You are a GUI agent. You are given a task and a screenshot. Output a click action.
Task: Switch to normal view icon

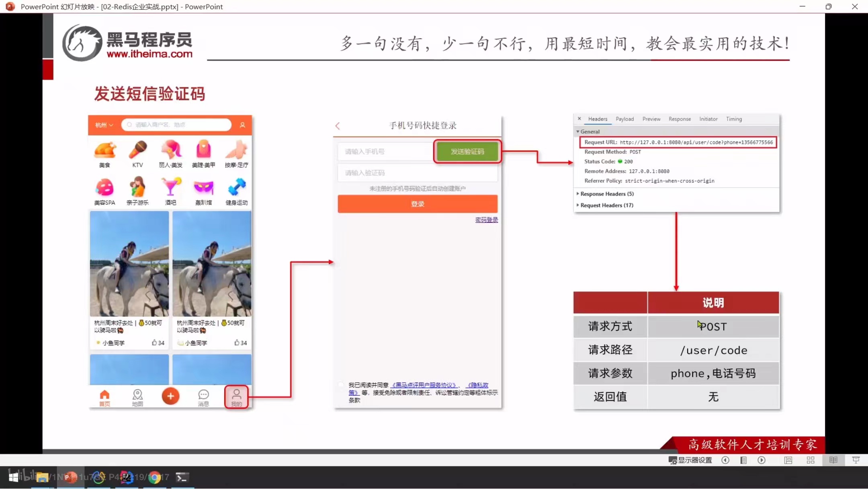pyautogui.click(x=788, y=460)
